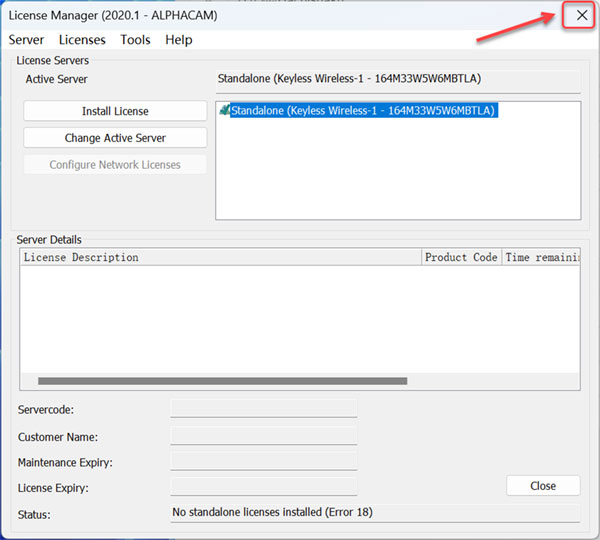Click the Status message field
Viewport: 600px width, 540px height.
pyautogui.click(x=375, y=513)
